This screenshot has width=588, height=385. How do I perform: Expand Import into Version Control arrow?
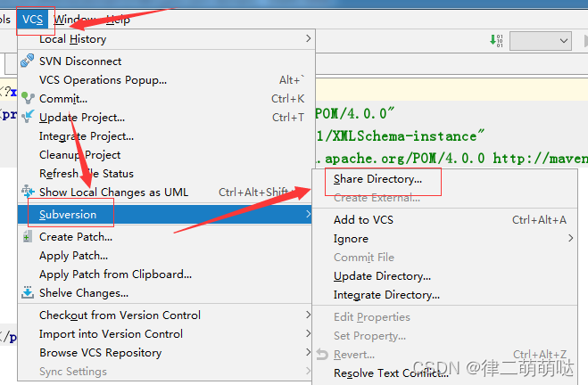308,333
